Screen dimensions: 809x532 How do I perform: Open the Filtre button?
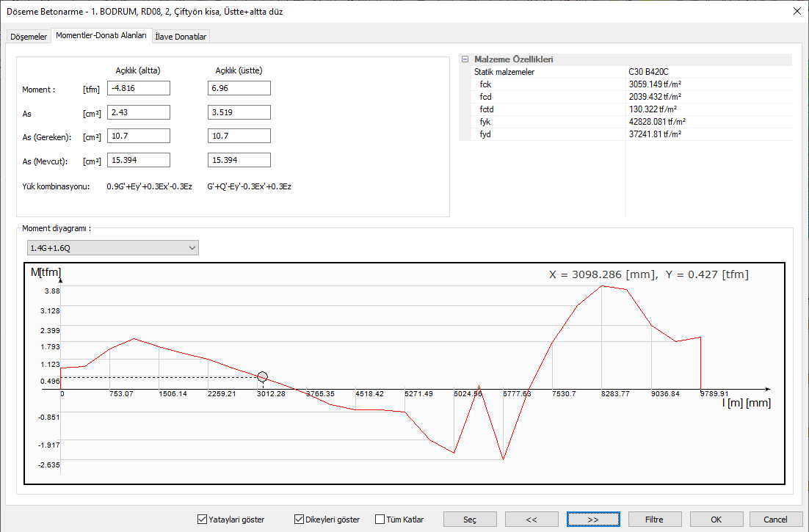click(x=654, y=520)
